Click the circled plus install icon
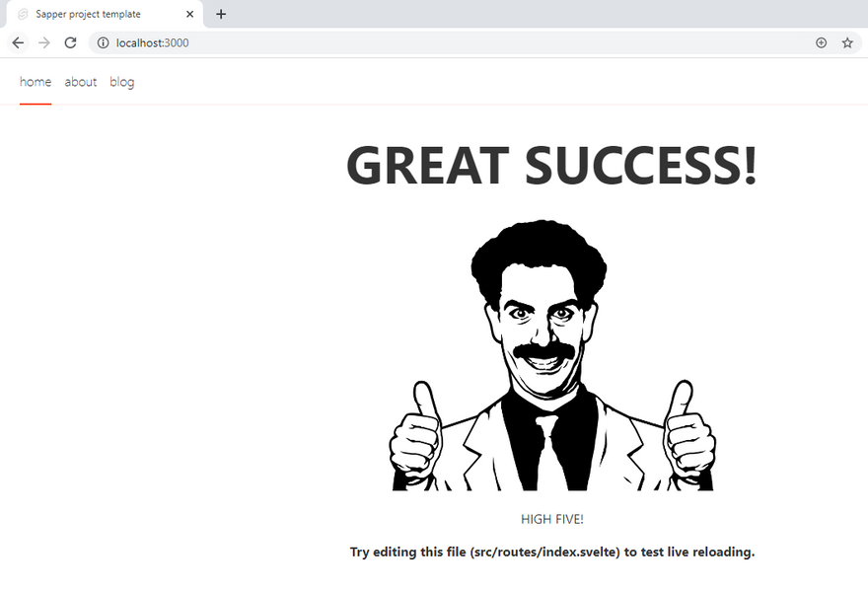 [x=821, y=42]
